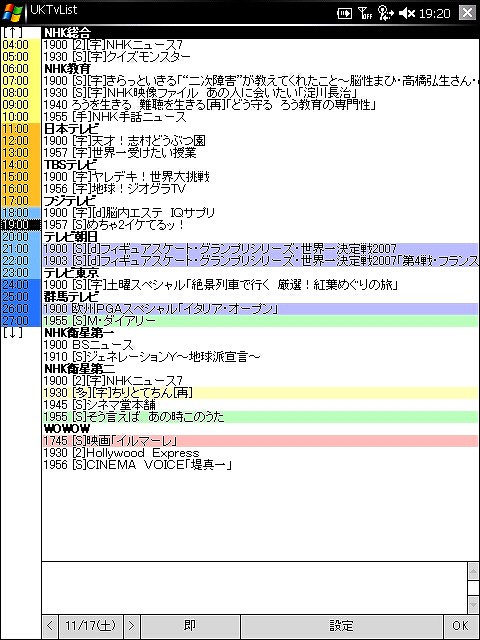
Task: Select the 09:00 time slot
Action: click(21, 104)
